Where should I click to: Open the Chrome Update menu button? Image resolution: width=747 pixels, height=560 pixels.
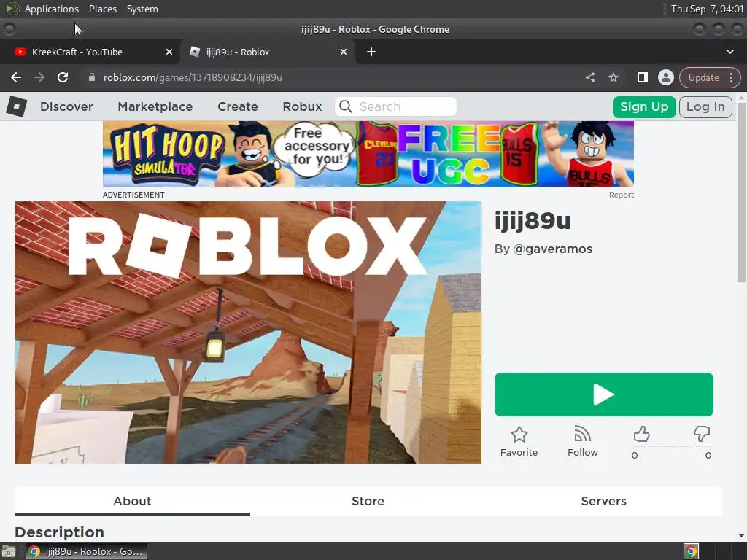710,77
